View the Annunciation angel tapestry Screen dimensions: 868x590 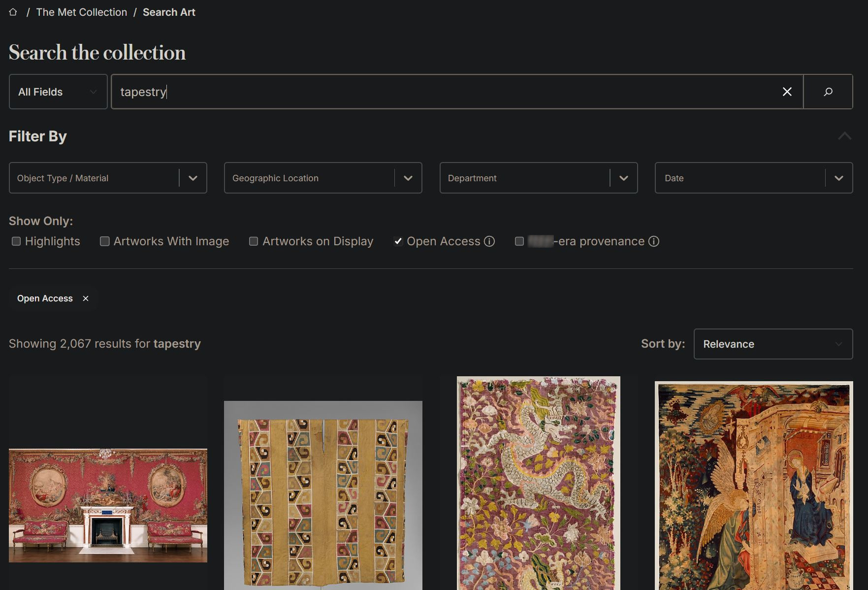(754, 486)
